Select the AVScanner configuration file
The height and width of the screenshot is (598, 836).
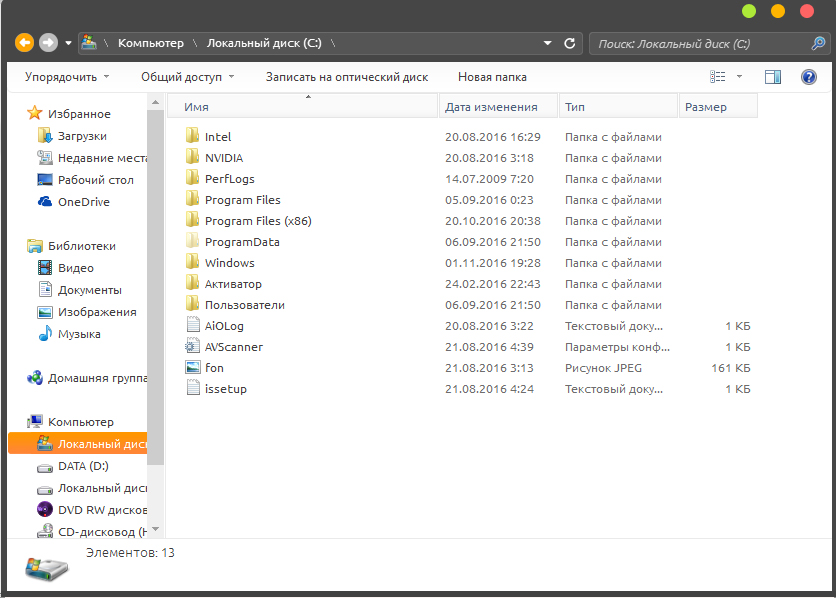coord(233,347)
